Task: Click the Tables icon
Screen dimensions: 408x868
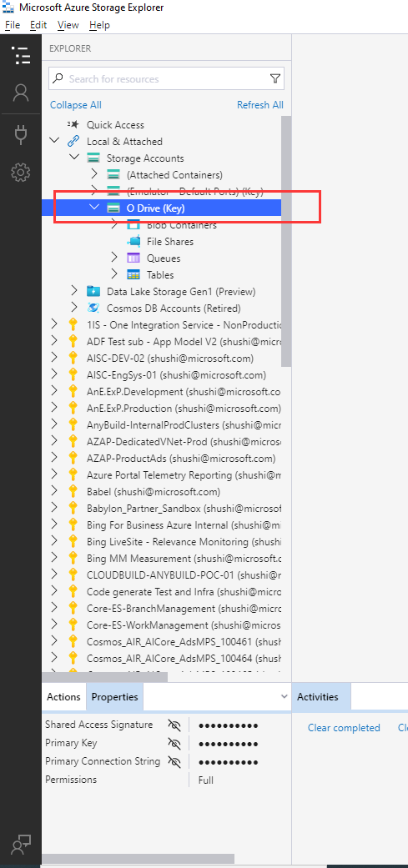Action: click(x=133, y=274)
